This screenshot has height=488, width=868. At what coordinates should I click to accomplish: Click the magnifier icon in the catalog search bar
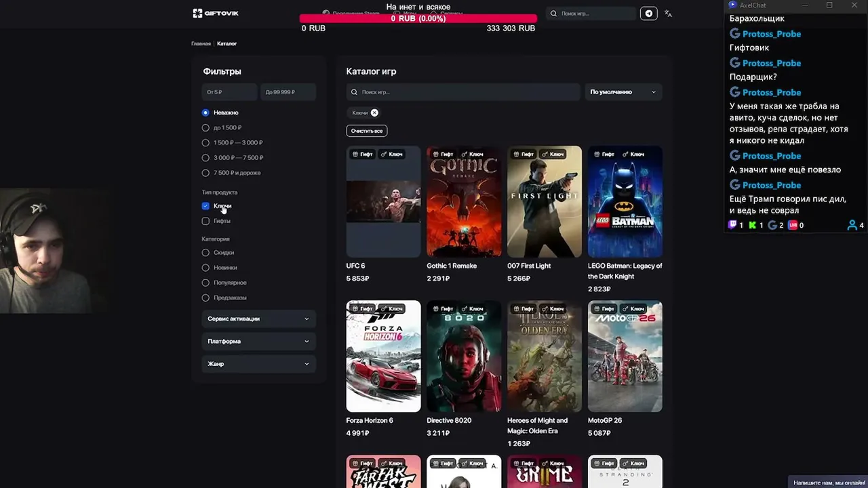(354, 92)
